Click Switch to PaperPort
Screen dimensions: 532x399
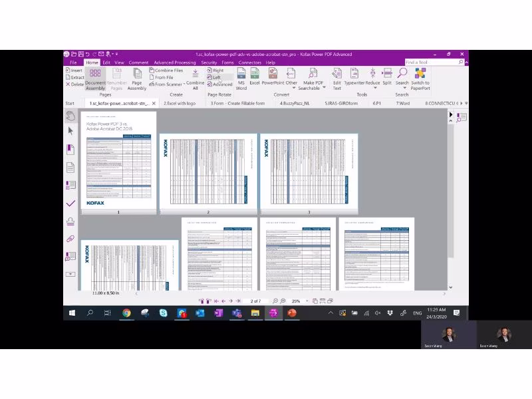tap(420, 79)
